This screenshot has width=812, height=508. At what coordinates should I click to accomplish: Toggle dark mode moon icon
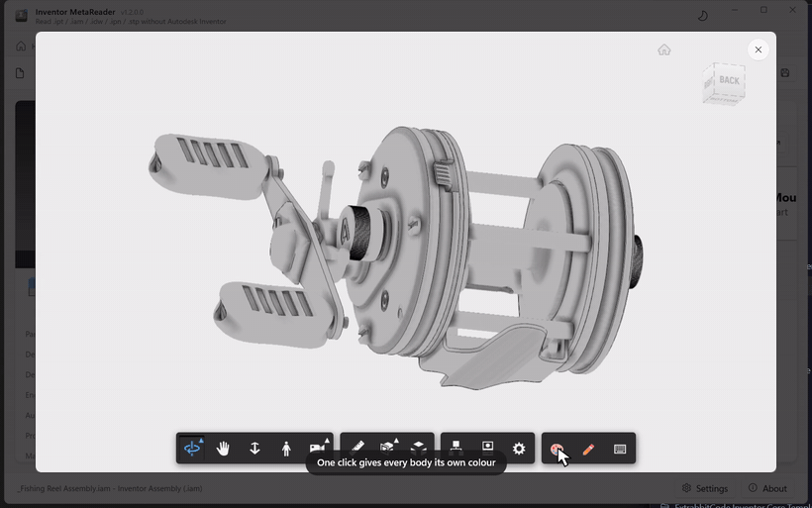pyautogui.click(x=703, y=16)
